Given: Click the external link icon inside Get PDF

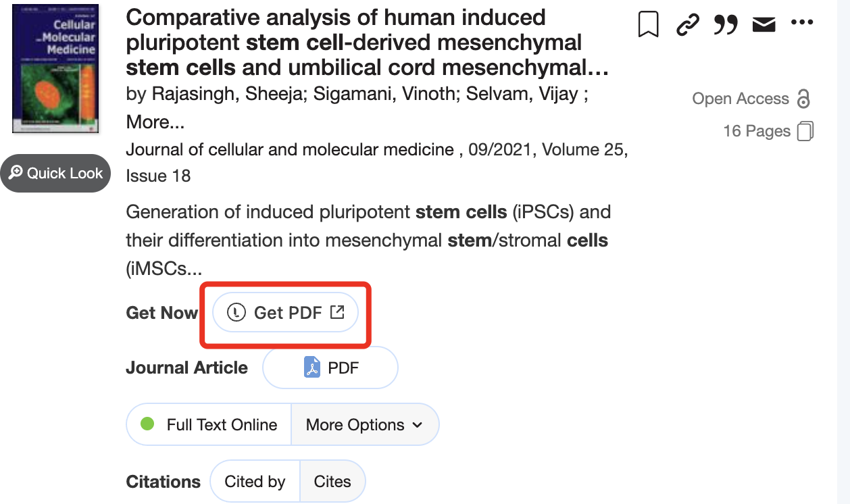Looking at the screenshot, I should pyautogui.click(x=336, y=311).
